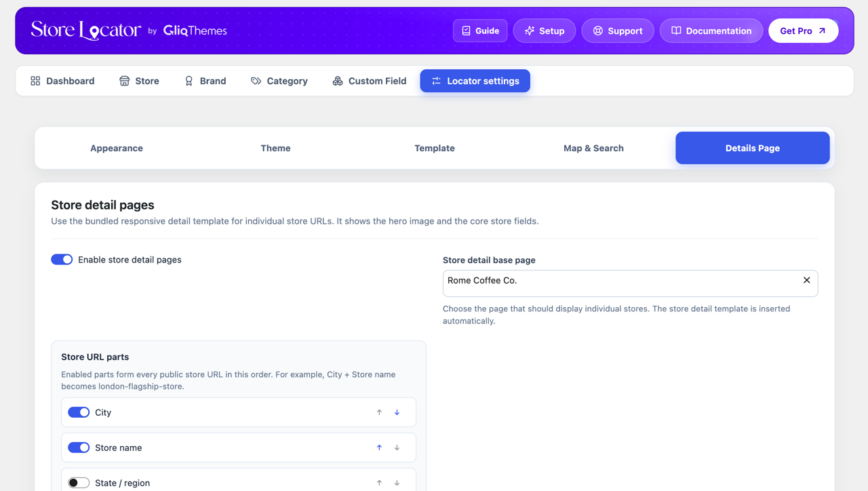The image size is (868, 491).
Task: Select the Details Page tab
Action: tap(753, 148)
